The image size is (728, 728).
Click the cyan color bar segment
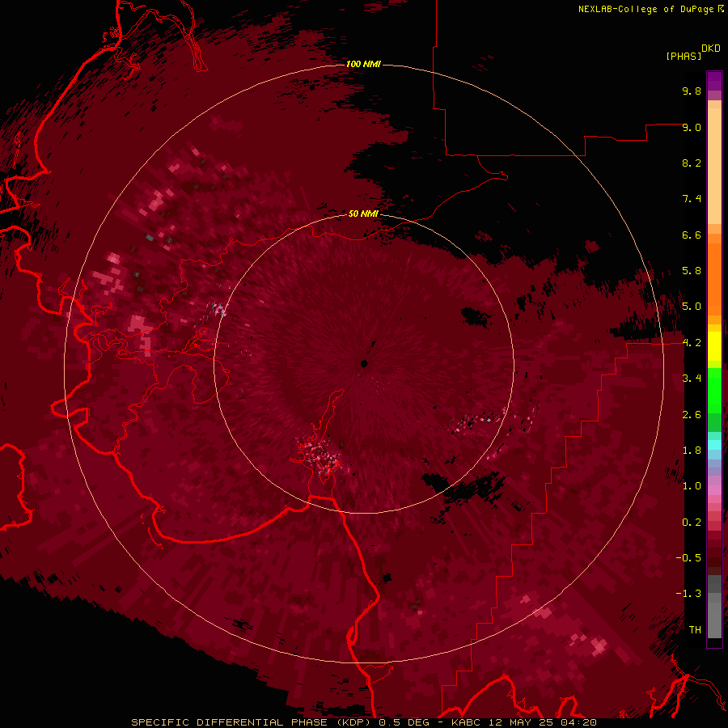point(714,445)
